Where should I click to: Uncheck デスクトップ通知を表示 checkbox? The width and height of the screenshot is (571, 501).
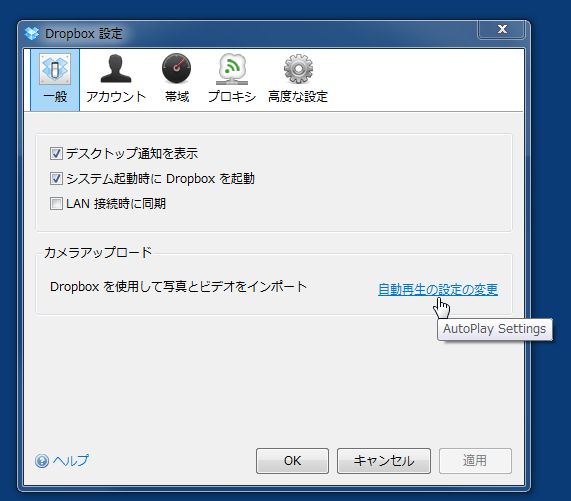pyautogui.click(x=56, y=154)
